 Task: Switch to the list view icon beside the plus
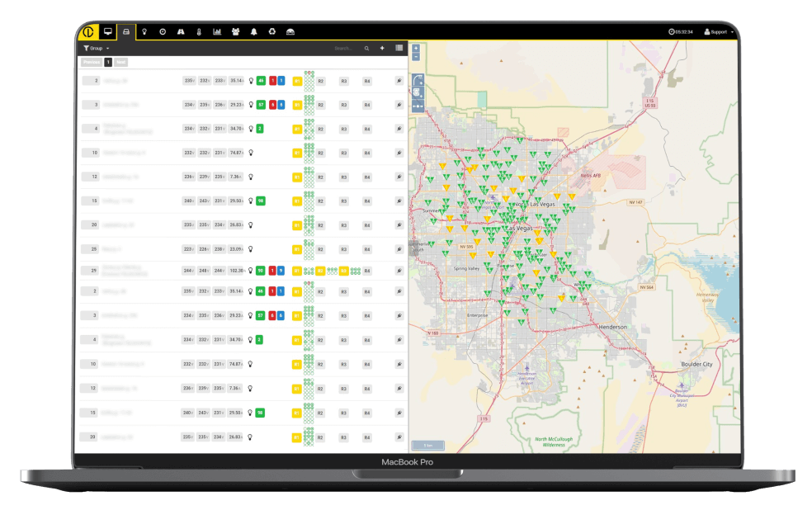[x=399, y=49]
